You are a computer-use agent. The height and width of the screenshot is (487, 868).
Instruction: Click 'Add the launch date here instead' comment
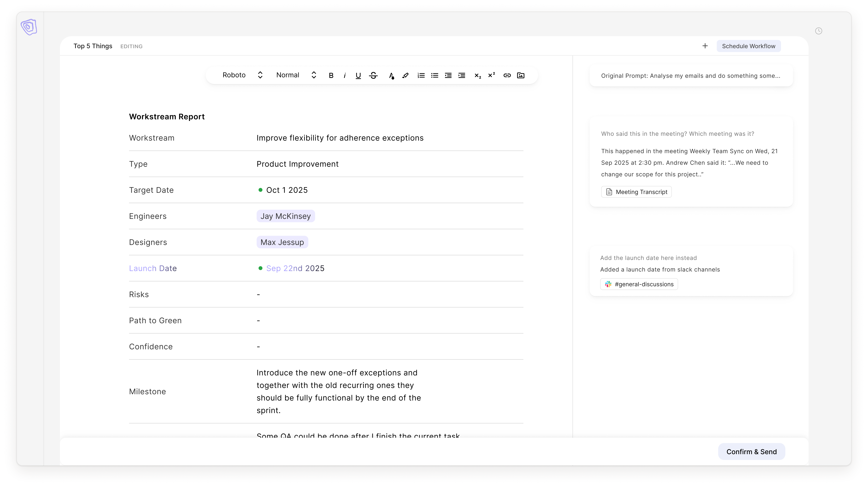[x=648, y=258]
